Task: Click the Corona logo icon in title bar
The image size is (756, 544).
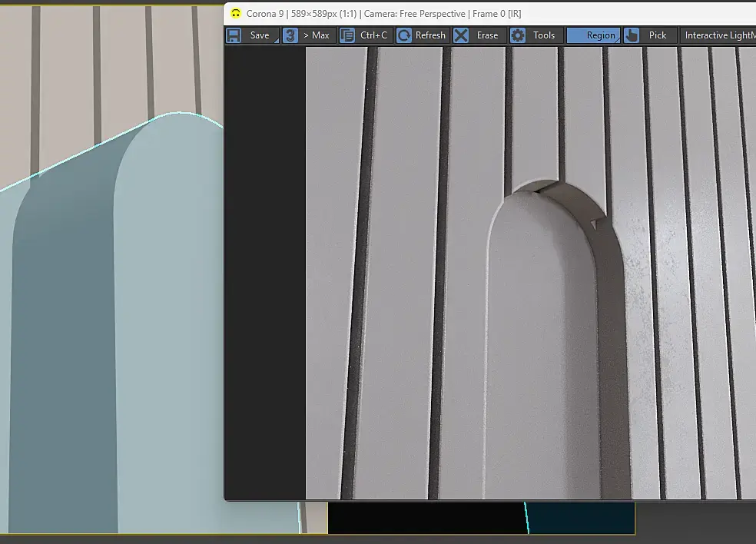Action: click(235, 14)
